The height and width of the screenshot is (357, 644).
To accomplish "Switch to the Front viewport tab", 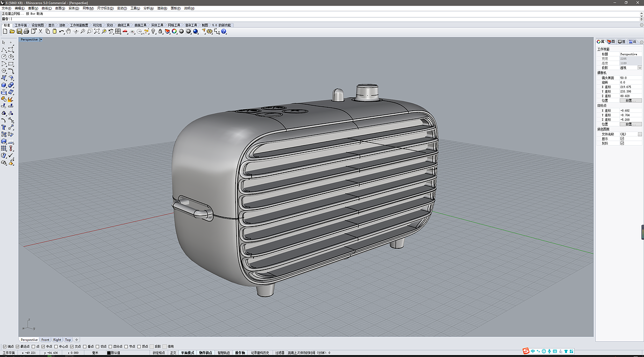I will coord(45,340).
